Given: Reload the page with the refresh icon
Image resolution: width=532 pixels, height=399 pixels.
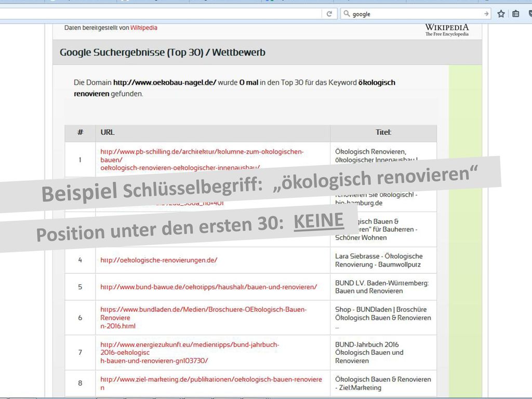Looking at the screenshot, I should (329, 14).
